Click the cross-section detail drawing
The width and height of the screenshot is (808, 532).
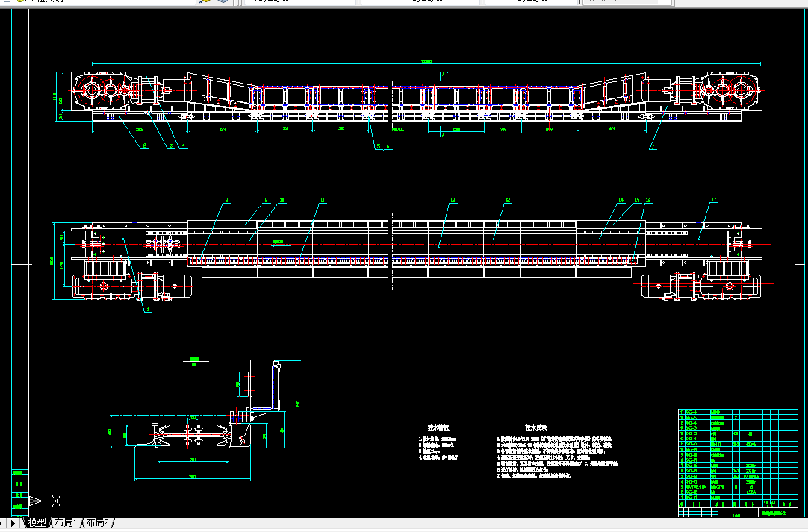click(x=206, y=420)
